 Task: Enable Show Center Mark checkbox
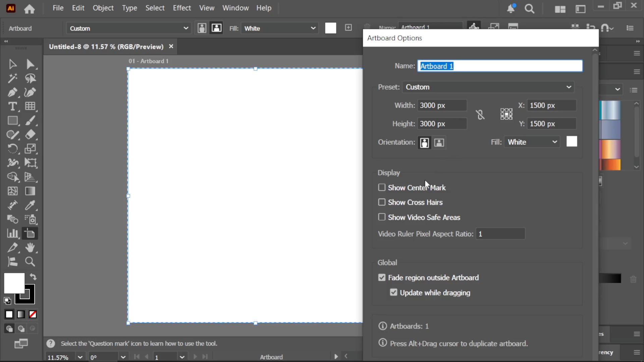pos(382,187)
